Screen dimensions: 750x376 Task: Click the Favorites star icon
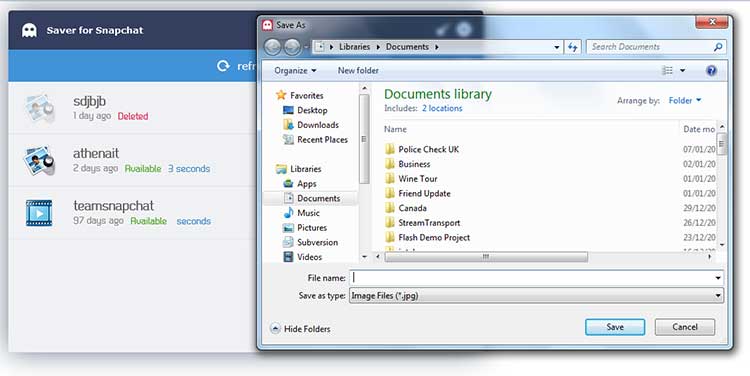click(281, 95)
